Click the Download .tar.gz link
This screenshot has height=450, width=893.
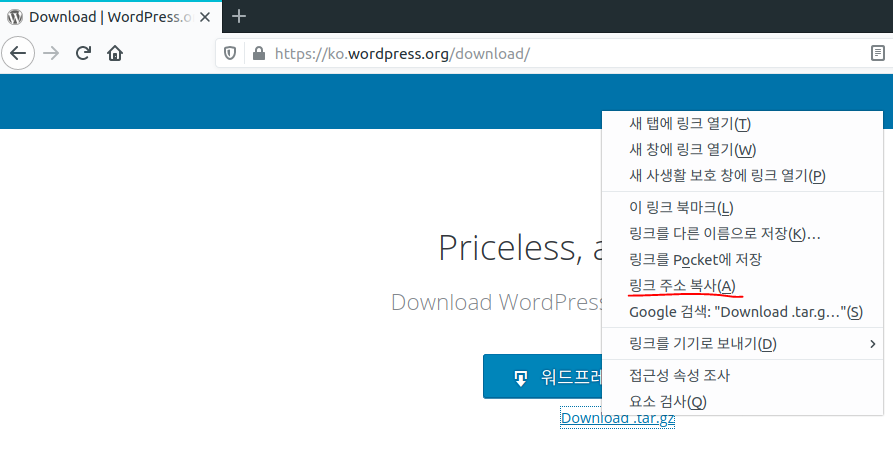pyautogui.click(x=617, y=418)
